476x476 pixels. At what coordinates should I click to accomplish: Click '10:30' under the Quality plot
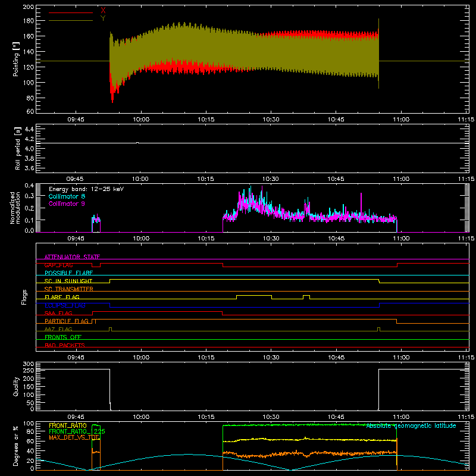271,417
